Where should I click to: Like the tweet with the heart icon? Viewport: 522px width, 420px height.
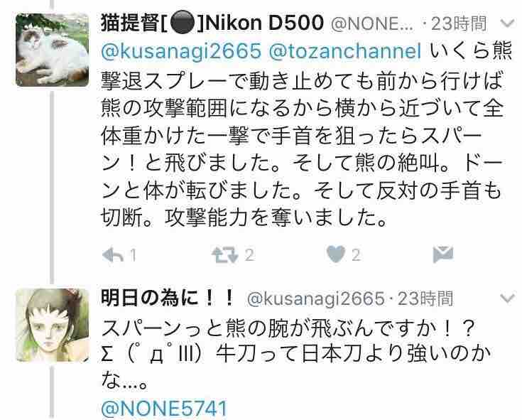[x=336, y=255]
